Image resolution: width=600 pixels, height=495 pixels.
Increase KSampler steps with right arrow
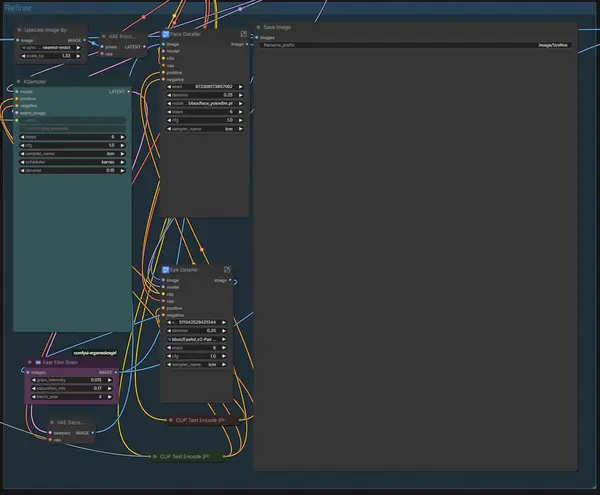pyautogui.click(x=122, y=137)
